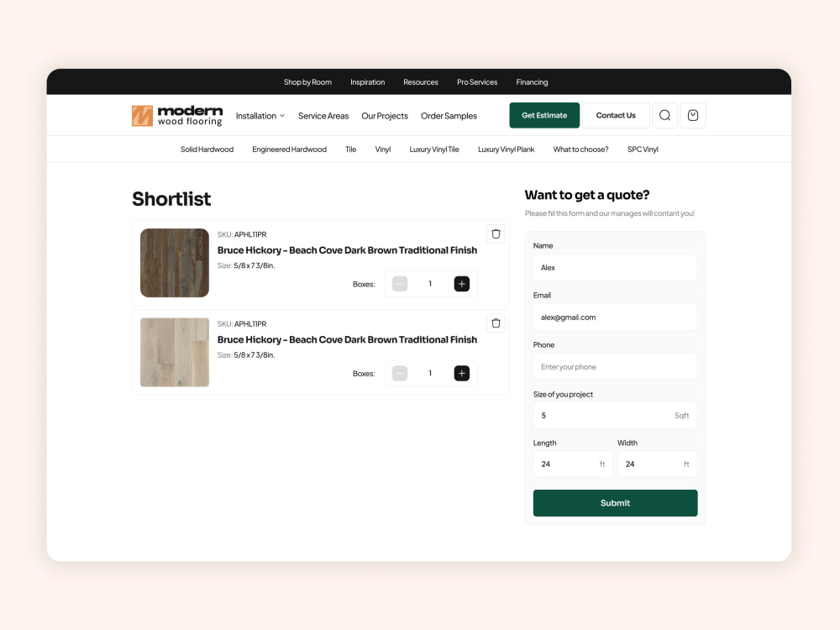Select Tile category
Image resolution: width=840 pixels, height=630 pixels.
point(351,150)
